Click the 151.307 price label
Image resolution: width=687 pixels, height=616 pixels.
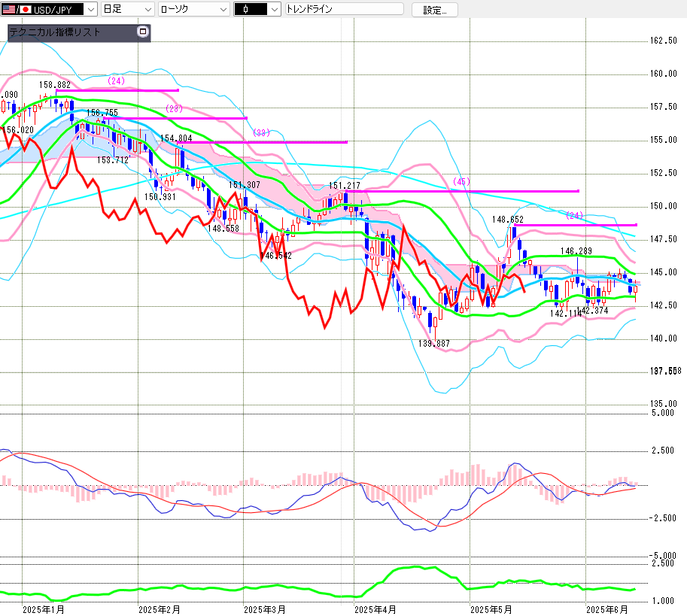click(x=244, y=185)
